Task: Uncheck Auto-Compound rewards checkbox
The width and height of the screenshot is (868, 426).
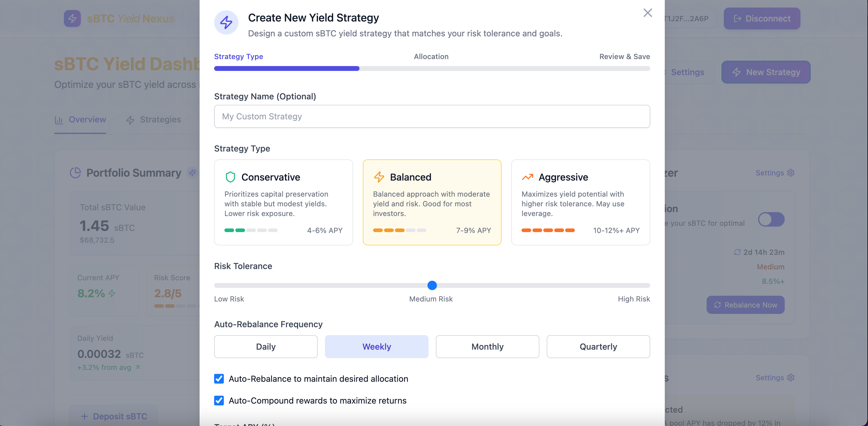Action: (219, 400)
